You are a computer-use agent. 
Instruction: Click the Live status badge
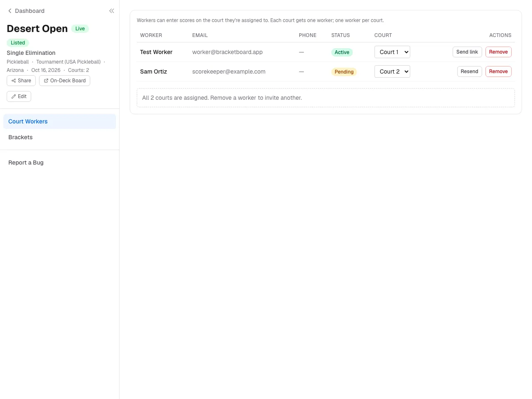pos(80,29)
